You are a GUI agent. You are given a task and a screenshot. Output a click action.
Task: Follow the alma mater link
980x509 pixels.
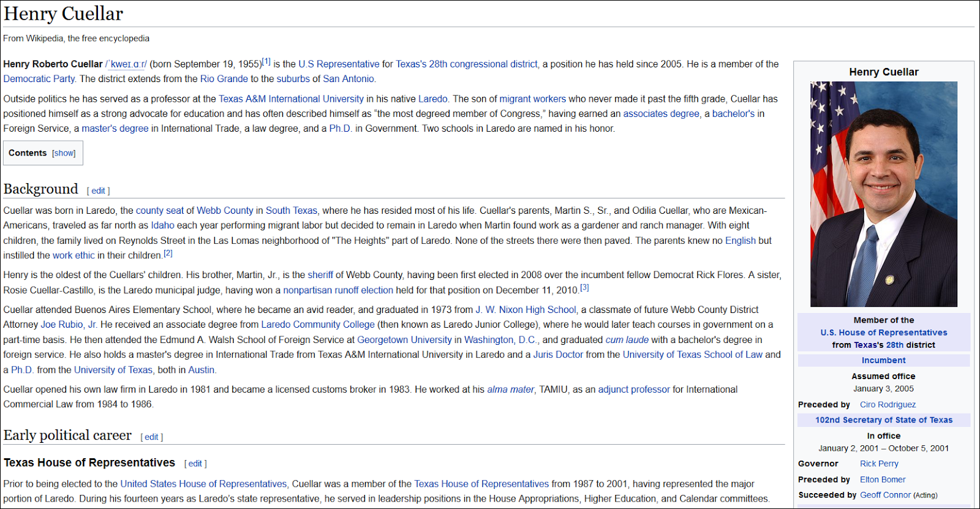pos(510,390)
